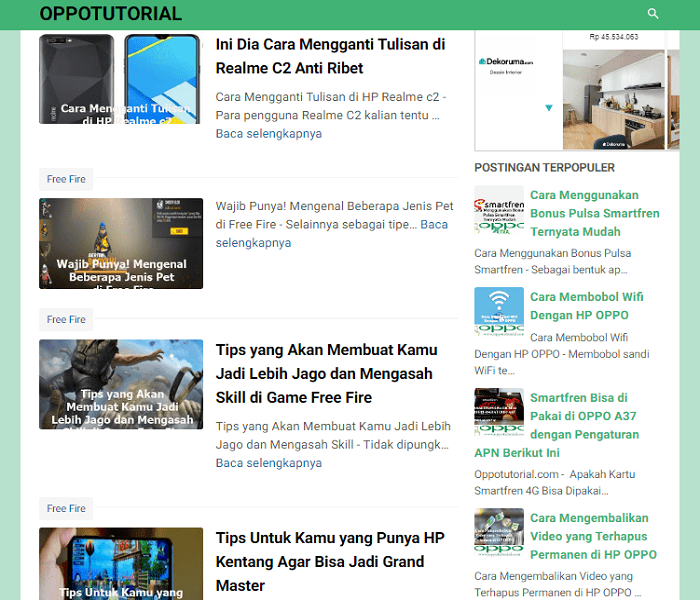The image size is (700, 600).
Task: Open the OPPOTUTORIAL site title
Action: [x=110, y=13]
